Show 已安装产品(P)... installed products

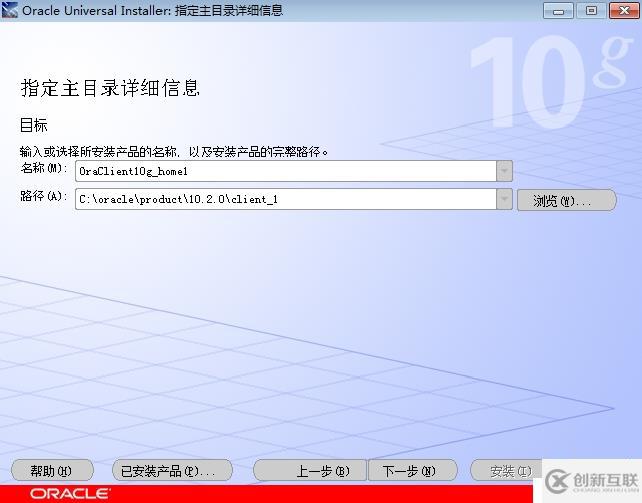pyautogui.click(x=172, y=470)
